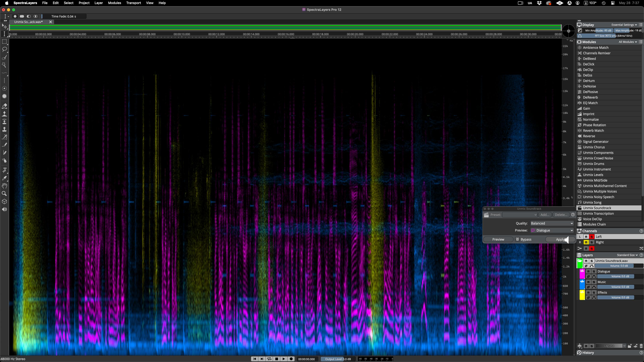644x362 pixels.
Task: Open the Quality dropdown set to Balanced
Action: 552,223
